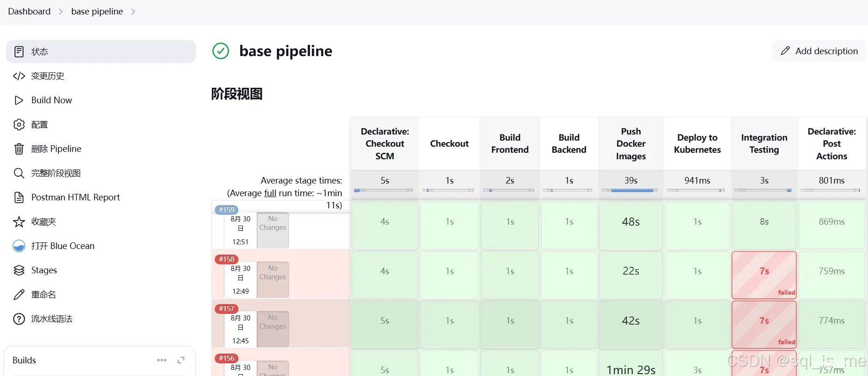Viewport: 868px width, 376px height.
Task: Click the 774ms Post Actions cell
Action: (x=832, y=325)
